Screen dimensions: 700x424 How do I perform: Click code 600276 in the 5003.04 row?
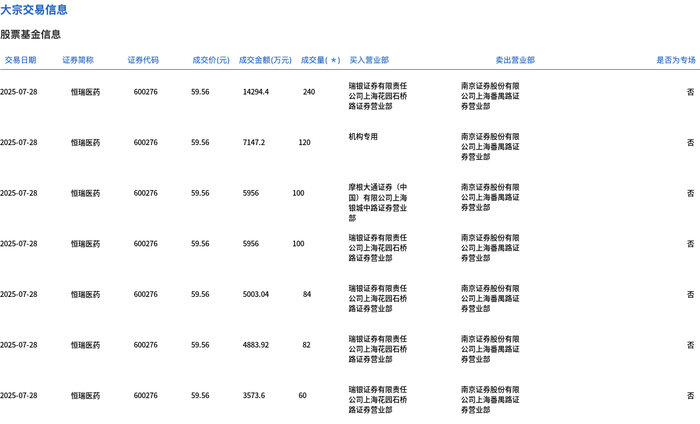146,294
